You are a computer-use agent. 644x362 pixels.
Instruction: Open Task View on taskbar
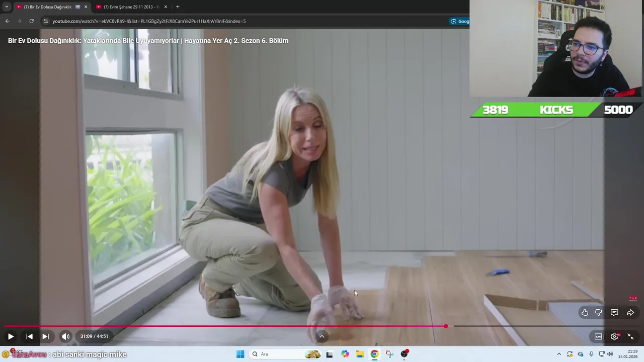click(x=330, y=354)
